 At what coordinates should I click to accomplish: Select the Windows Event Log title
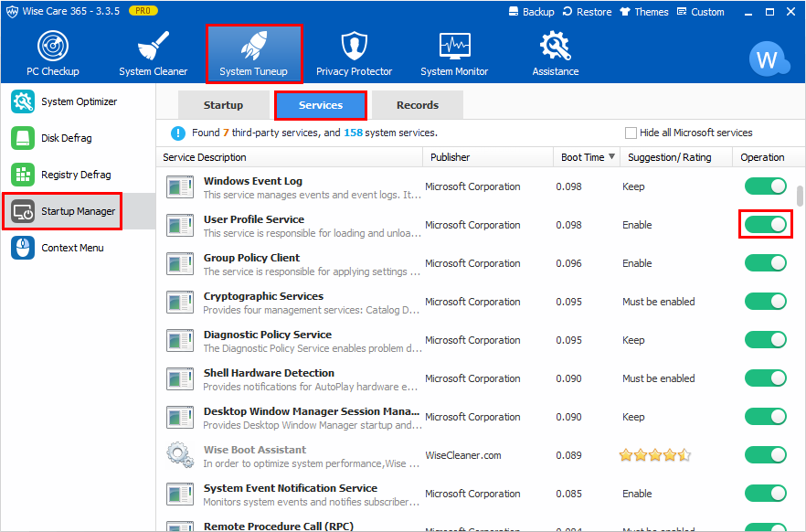[x=253, y=181]
